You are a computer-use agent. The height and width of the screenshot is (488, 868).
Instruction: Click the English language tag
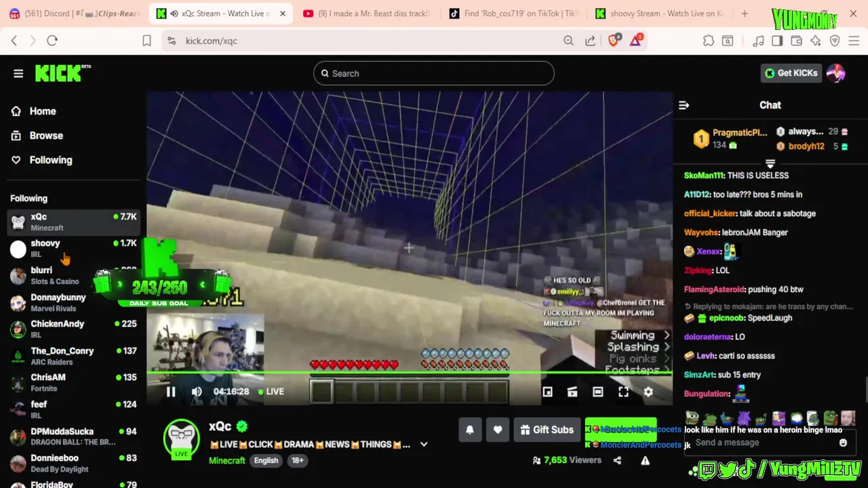[266, 460]
